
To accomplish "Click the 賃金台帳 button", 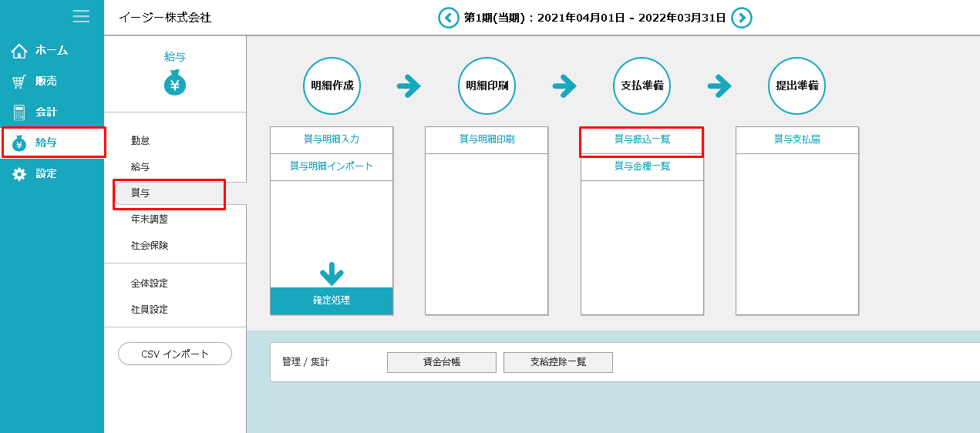I will click(x=441, y=362).
